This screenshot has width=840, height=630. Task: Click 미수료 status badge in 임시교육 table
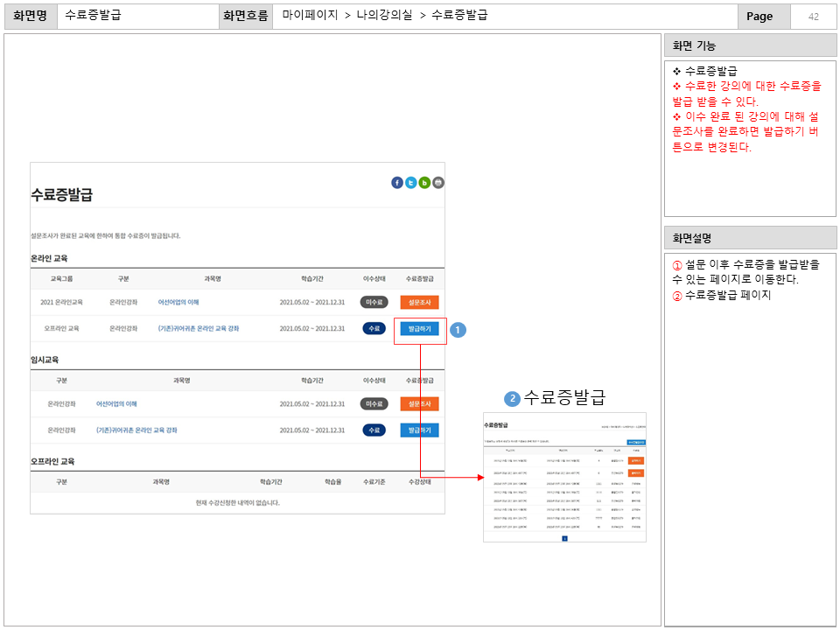click(374, 404)
